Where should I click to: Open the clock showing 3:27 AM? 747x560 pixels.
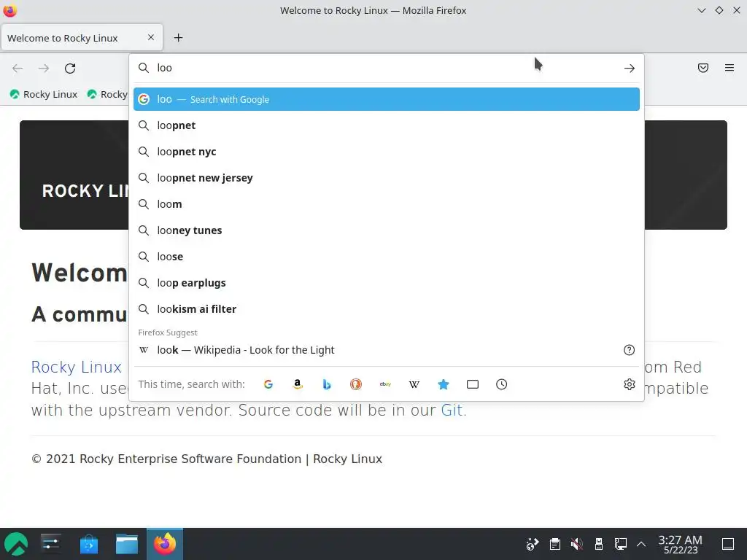click(681, 544)
